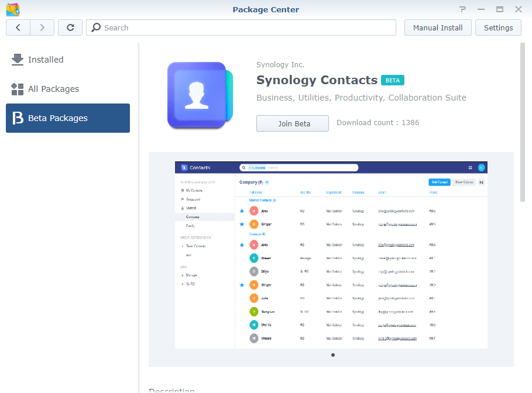Open the help question mark button
This screenshot has width=532, height=393.
coord(462,9)
